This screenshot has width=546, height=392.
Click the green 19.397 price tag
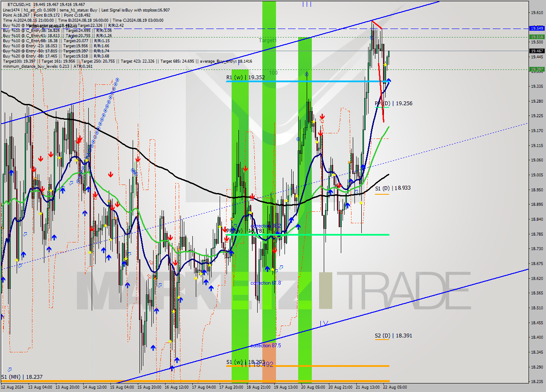pyautogui.click(x=537, y=69)
